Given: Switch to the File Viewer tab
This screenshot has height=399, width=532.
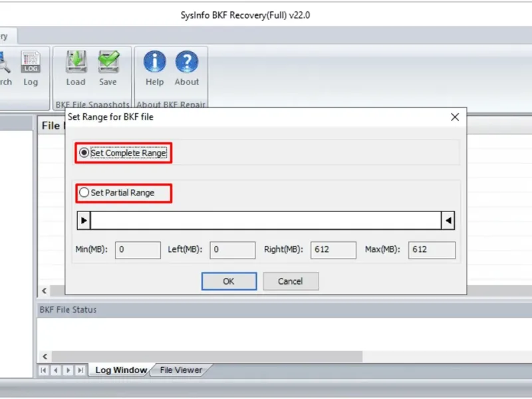Looking at the screenshot, I should click(x=181, y=370).
